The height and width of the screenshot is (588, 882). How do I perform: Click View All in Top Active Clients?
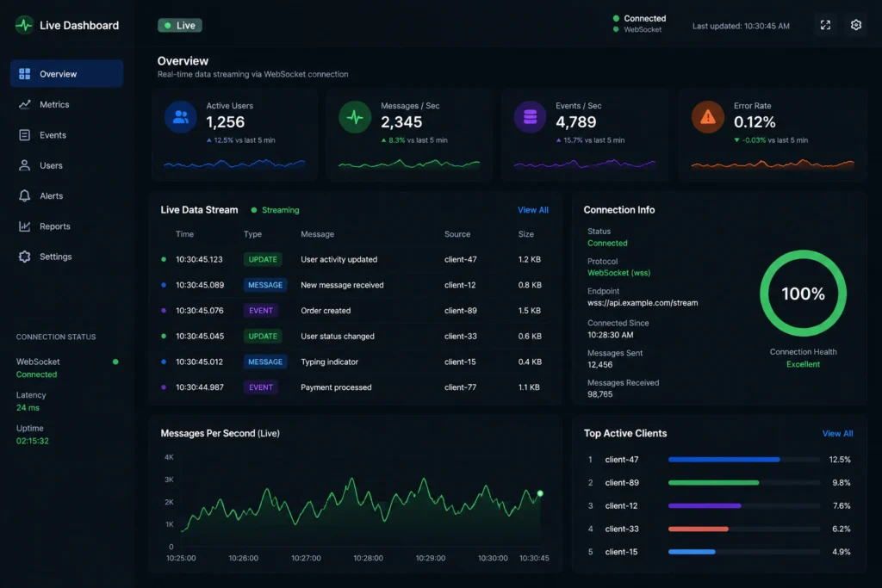tap(837, 433)
